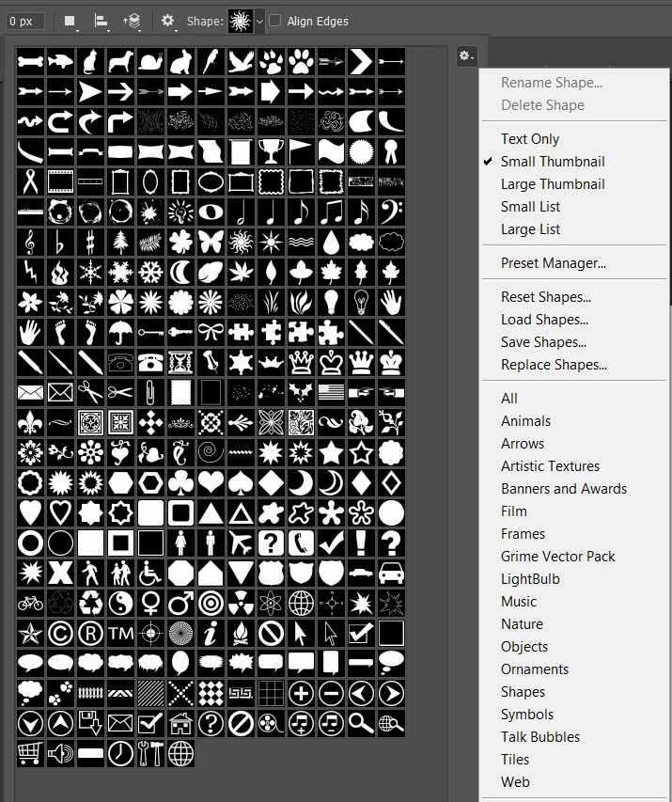Viewport: 672px width, 802px height.
Task: Click the current sun shape preview
Action: (x=241, y=22)
